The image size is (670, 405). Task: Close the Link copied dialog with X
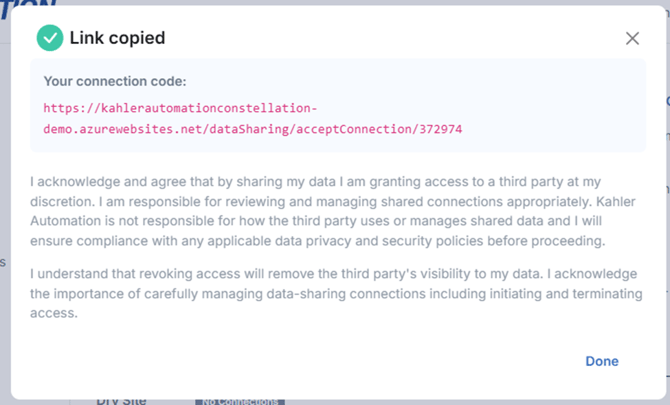632,39
